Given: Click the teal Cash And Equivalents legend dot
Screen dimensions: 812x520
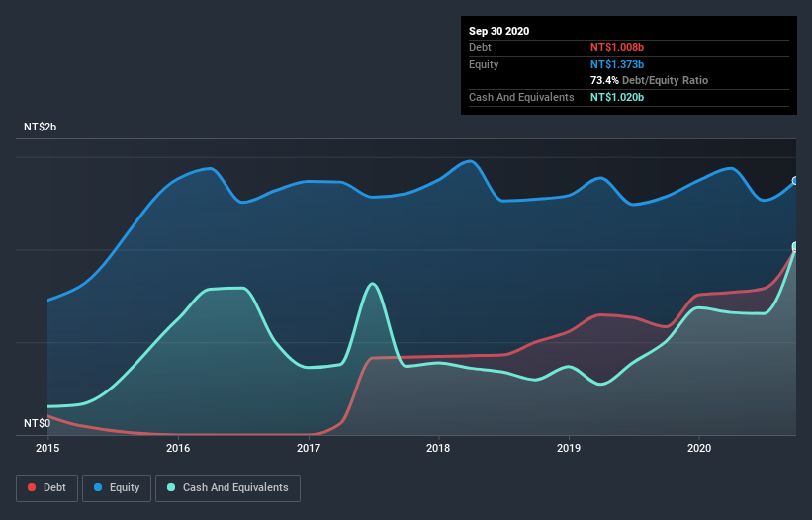Looking at the screenshot, I should coord(171,487).
